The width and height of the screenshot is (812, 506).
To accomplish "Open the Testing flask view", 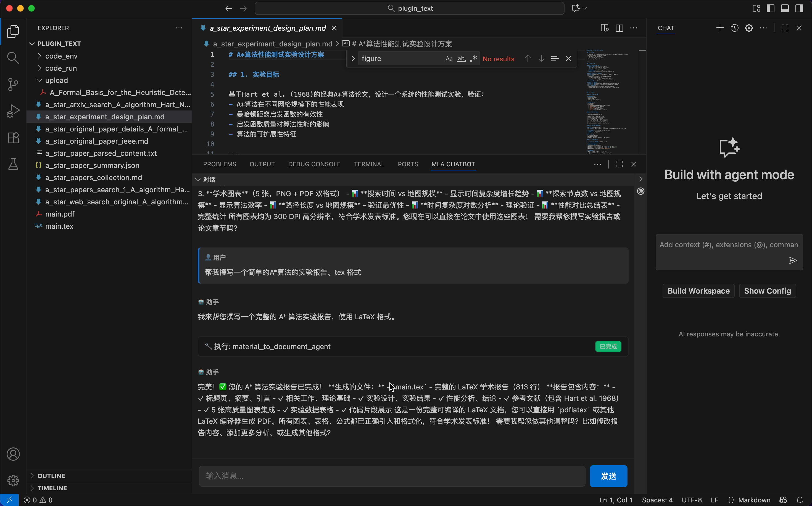I will 13,164.
